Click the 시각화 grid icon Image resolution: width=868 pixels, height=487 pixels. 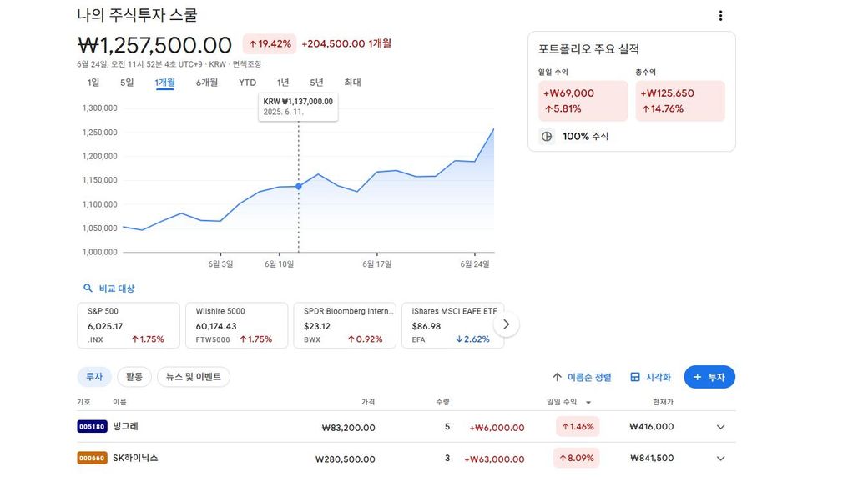pos(635,377)
